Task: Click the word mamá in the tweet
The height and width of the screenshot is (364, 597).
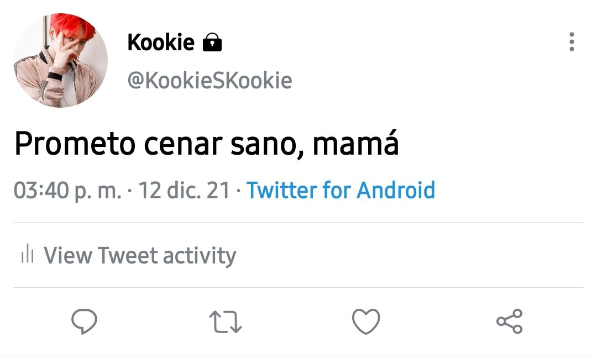Action: (355, 143)
